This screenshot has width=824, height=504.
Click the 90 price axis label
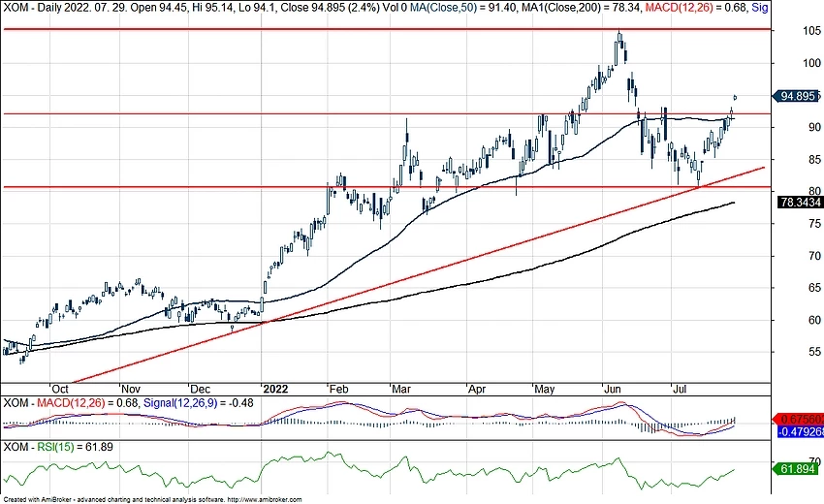click(x=814, y=127)
